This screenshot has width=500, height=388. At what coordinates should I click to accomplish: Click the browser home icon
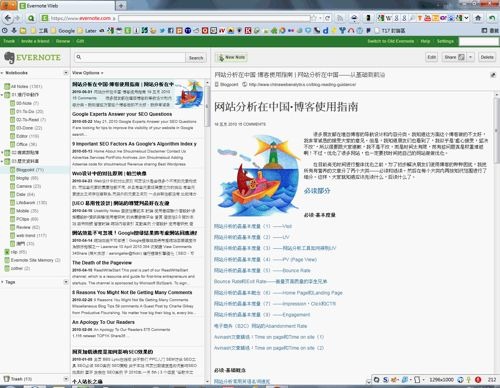click(478, 18)
